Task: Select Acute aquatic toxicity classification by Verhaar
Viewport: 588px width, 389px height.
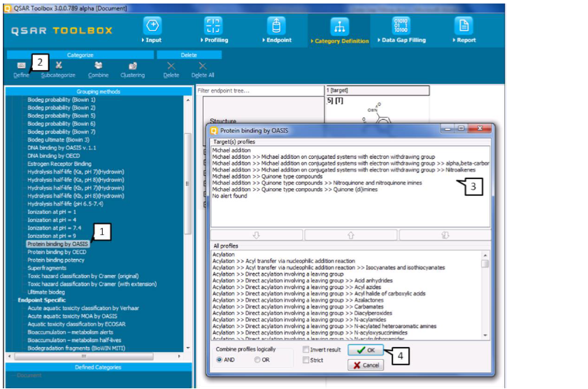Action: pyautogui.click(x=83, y=308)
